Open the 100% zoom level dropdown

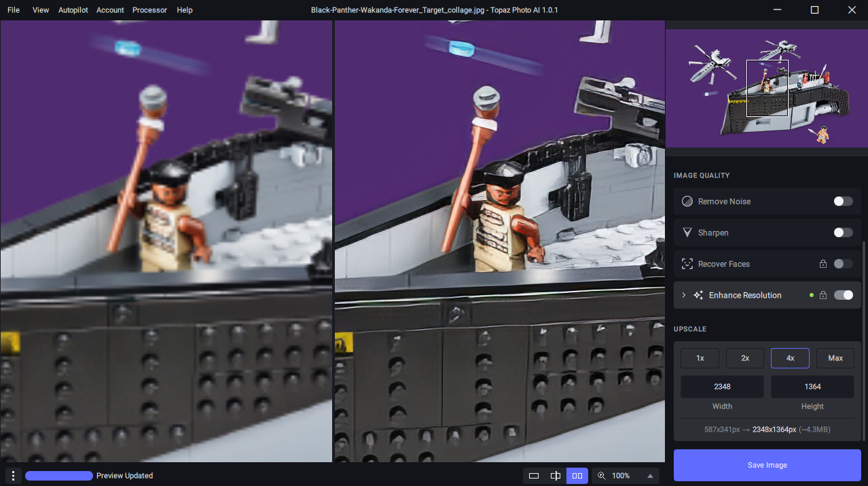point(650,476)
